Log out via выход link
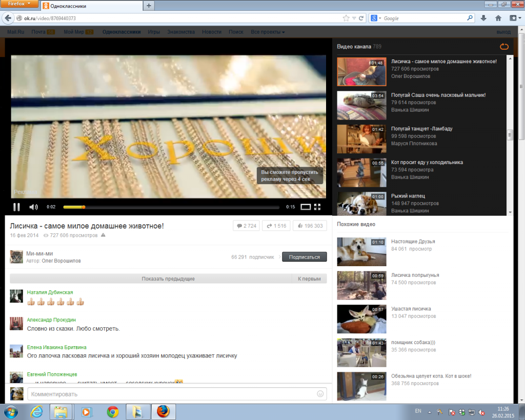 tap(503, 32)
